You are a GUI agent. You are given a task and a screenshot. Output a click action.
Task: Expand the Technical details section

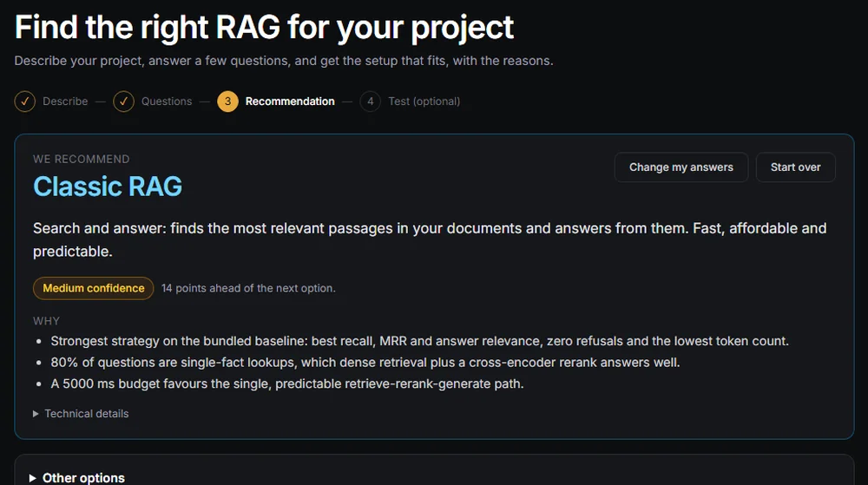(81, 414)
